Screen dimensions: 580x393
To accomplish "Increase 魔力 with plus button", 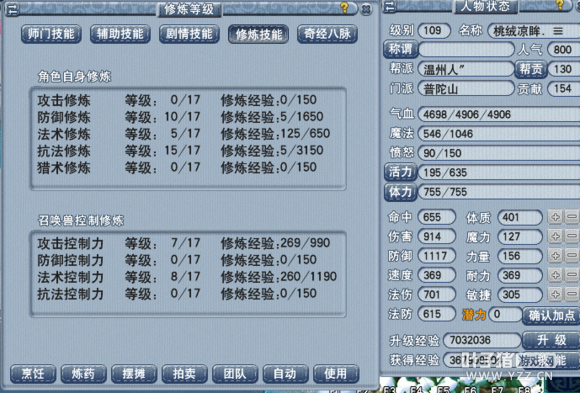I will pos(555,236).
